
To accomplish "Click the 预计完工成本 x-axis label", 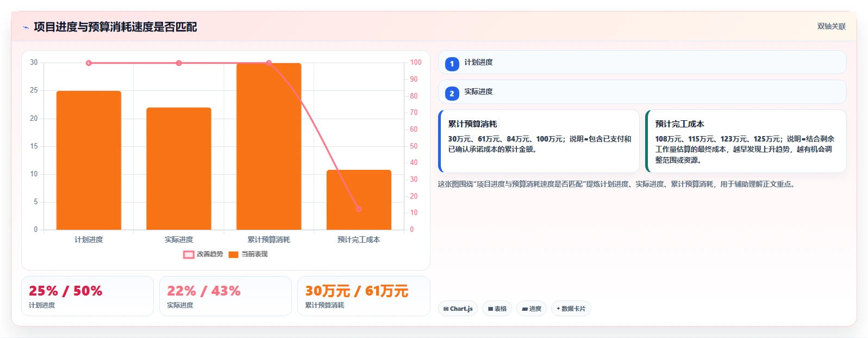I will tap(359, 239).
